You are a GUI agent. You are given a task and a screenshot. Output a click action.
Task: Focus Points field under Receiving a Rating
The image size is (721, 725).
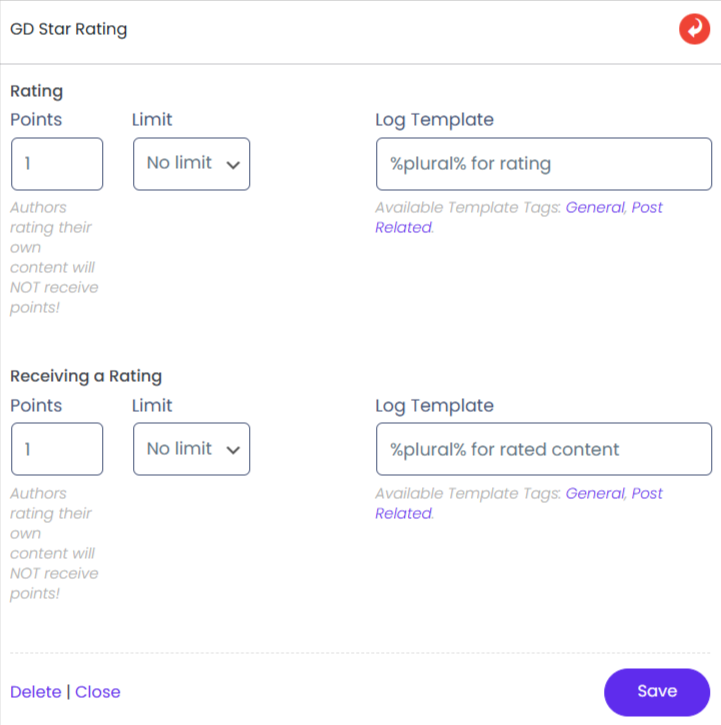click(x=57, y=449)
